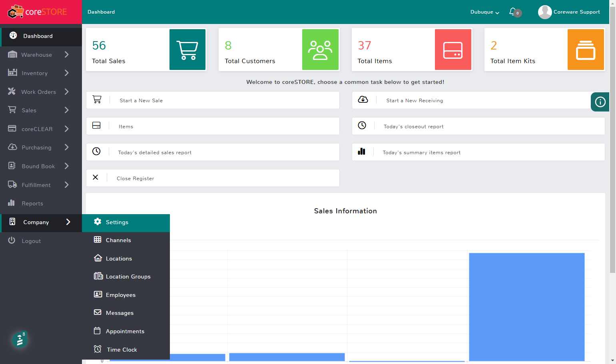Expand the coreCLEAR menu chevron
This screenshot has width=616, height=364.
coord(67,129)
